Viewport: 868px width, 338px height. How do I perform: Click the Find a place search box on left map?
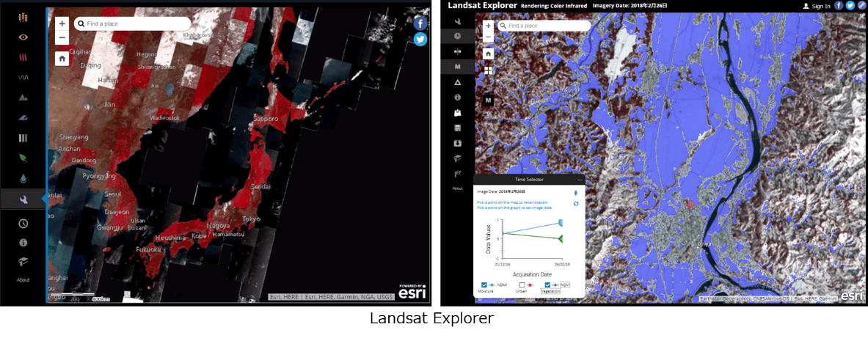tap(136, 24)
